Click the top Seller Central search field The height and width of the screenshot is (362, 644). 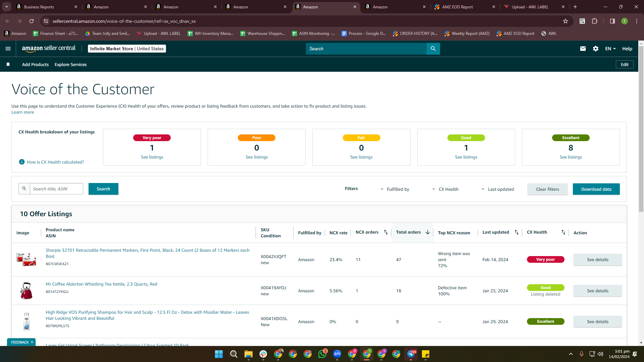pyautogui.click(x=366, y=49)
